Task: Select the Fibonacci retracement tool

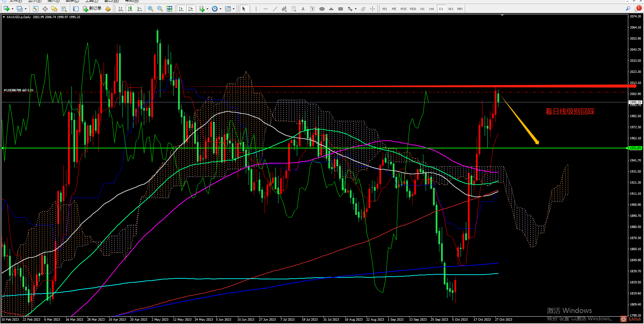Action: [x=293, y=9]
